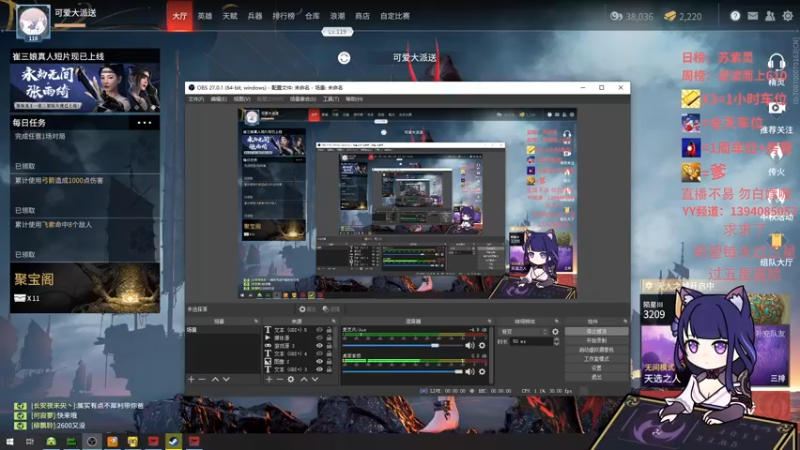Click 工作室模式 studio mode button
Image resolution: width=800 pixels, height=450 pixels.
[596, 359]
